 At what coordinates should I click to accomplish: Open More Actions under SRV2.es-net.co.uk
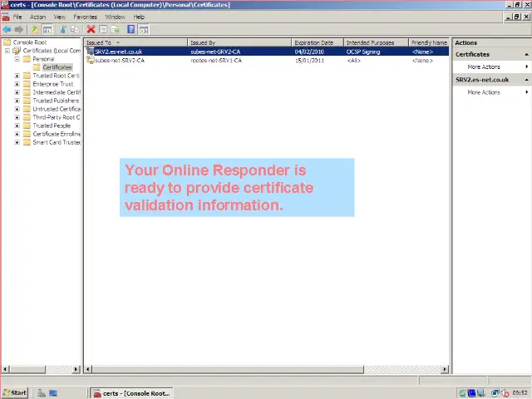484,92
